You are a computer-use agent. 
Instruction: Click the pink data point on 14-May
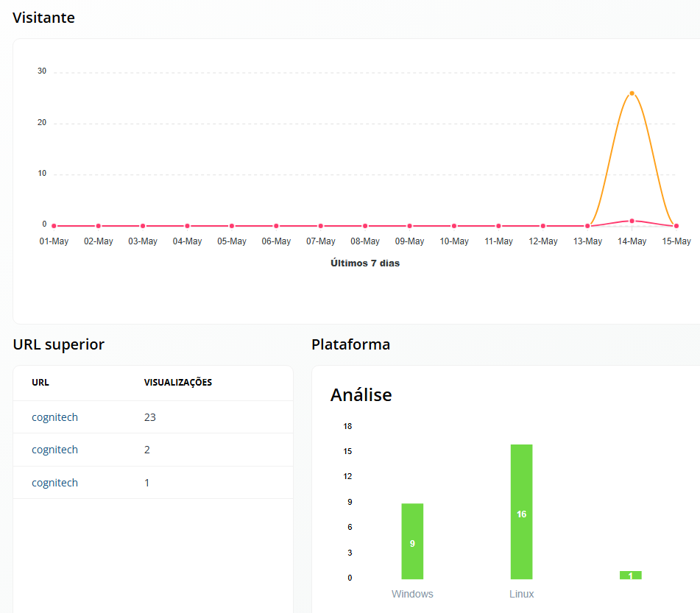point(632,221)
